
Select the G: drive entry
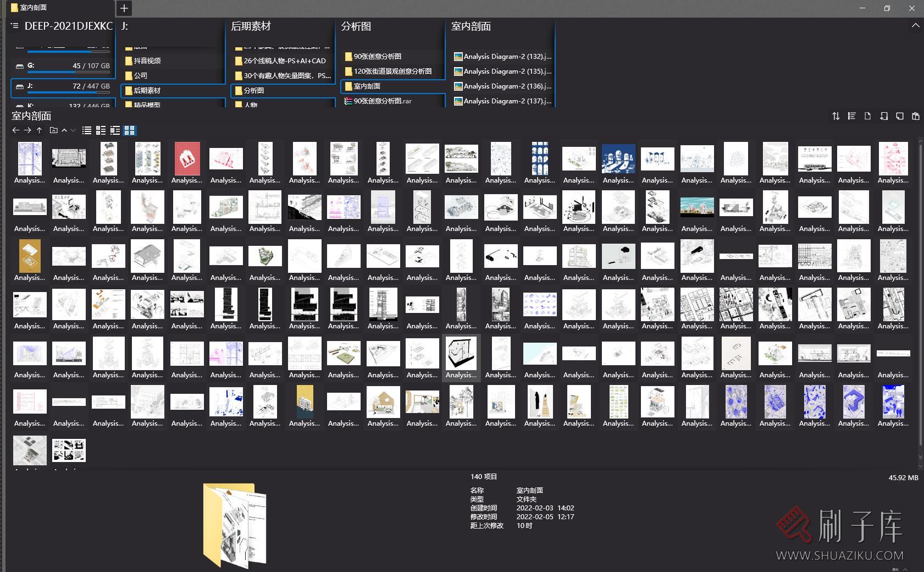click(63, 66)
